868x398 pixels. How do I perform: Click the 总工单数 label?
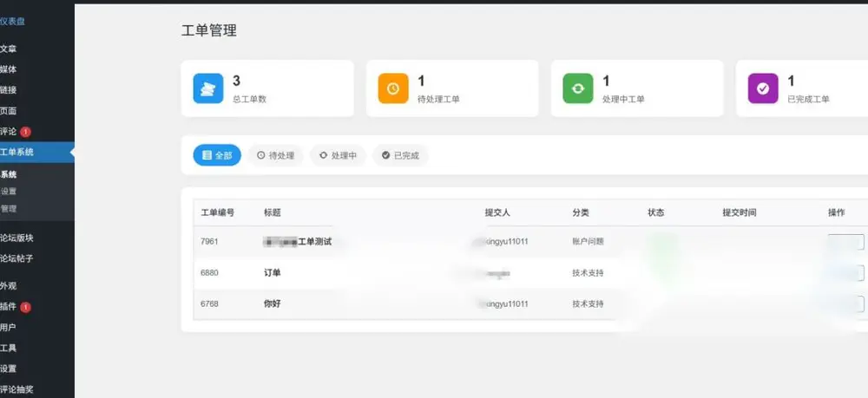coord(249,100)
